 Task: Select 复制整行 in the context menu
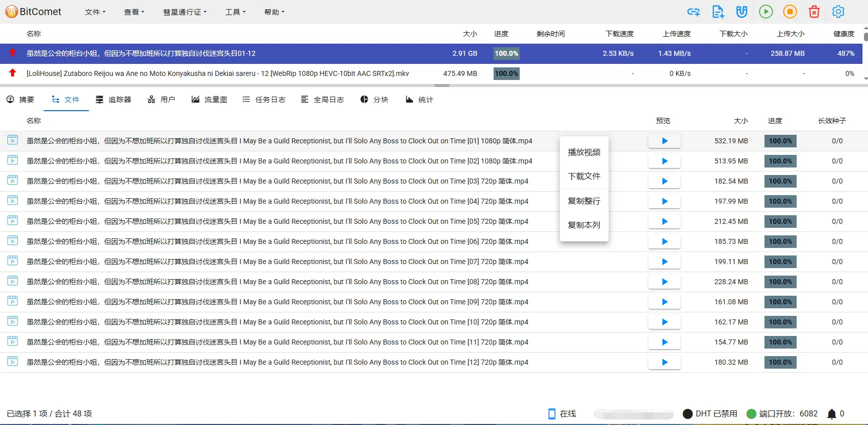click(584, 201)
